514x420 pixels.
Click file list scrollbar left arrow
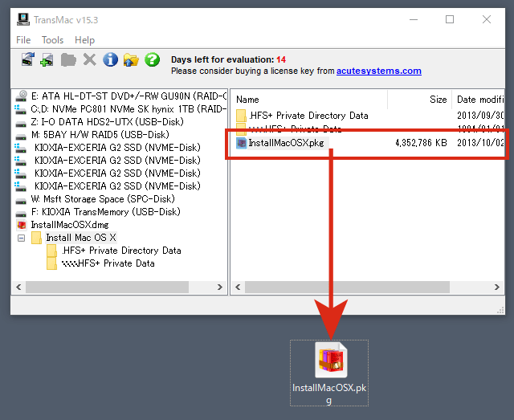[x=238, y=287]
